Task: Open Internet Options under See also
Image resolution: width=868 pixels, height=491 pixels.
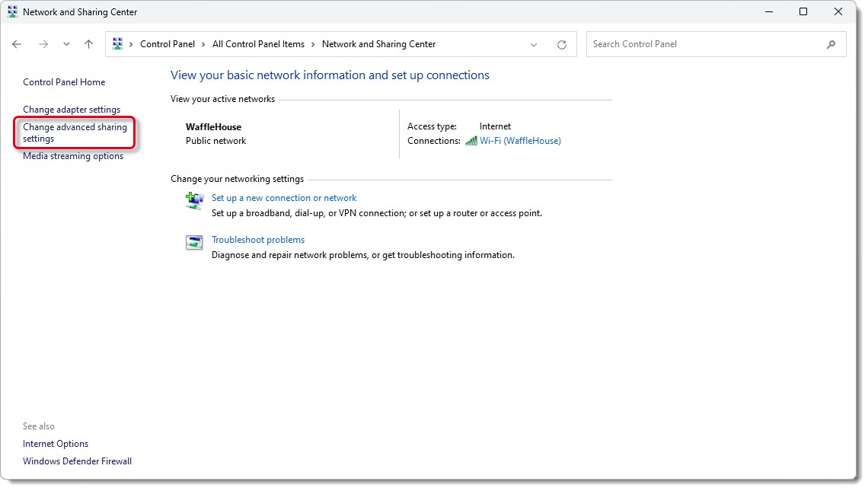Action: click(55, 443)
